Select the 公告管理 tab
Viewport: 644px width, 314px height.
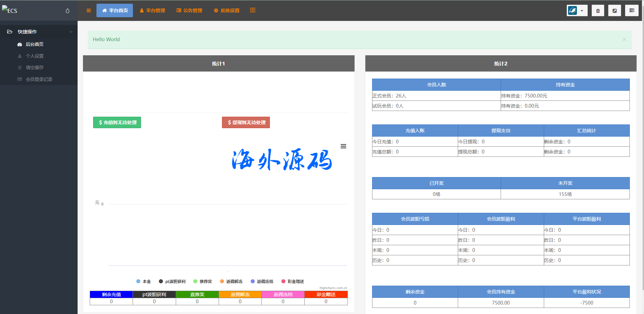click(x=189, y=10)
